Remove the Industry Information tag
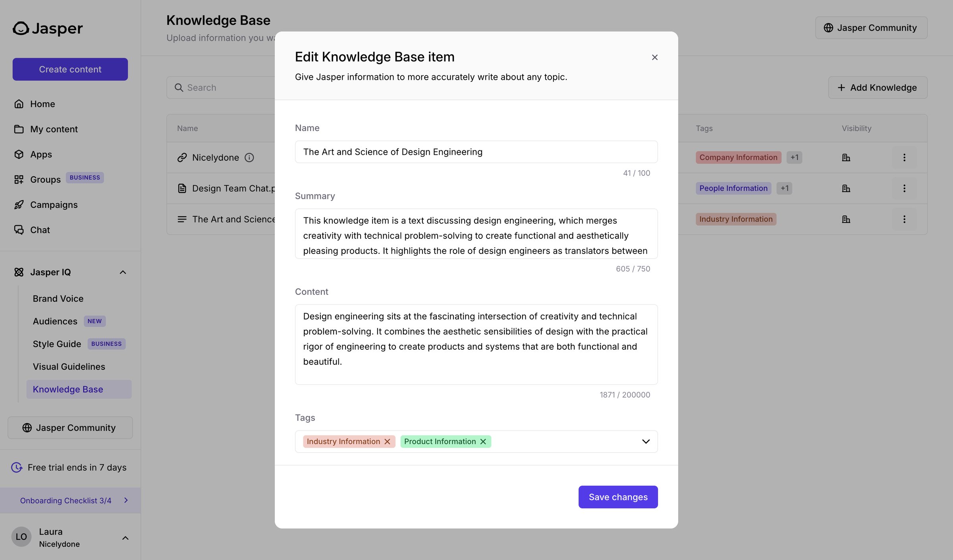The width and height of the screenshot is (953, 560). click(387, 441)
